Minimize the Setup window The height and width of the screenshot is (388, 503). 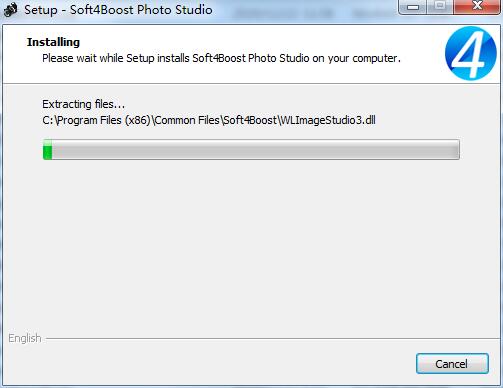tap(413, 7)
